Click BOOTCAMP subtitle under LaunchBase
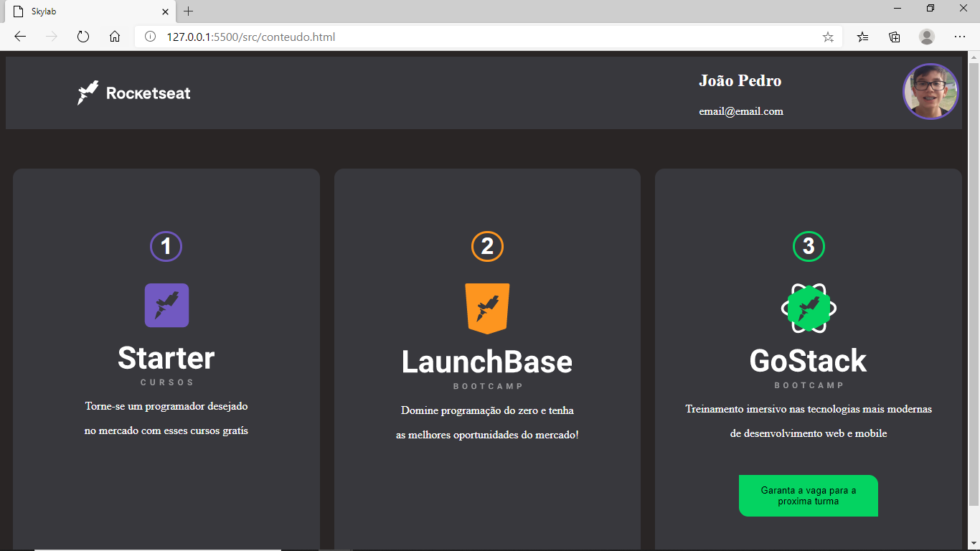The width and height of the screenshot is (980, 551). click(488, 387)
